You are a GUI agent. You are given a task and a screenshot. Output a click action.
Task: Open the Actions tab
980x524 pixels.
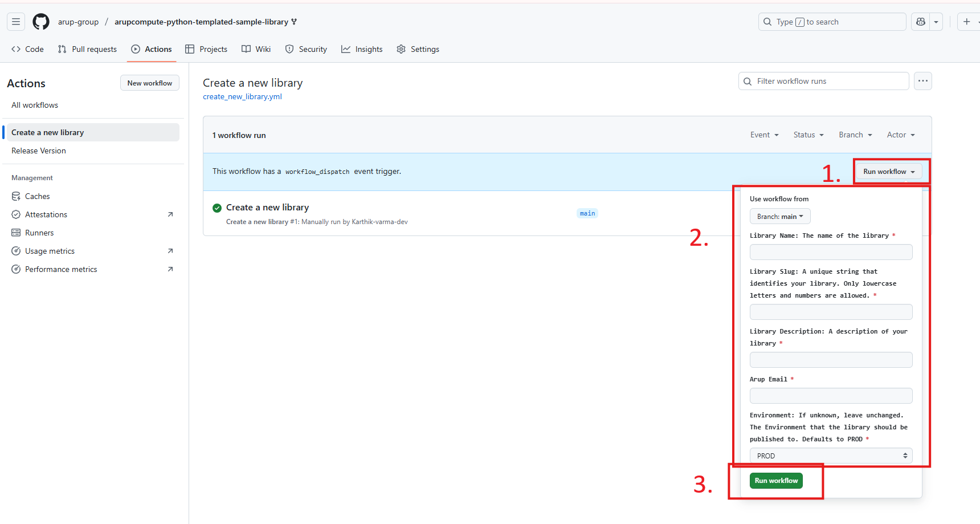(x=152, y=49)
